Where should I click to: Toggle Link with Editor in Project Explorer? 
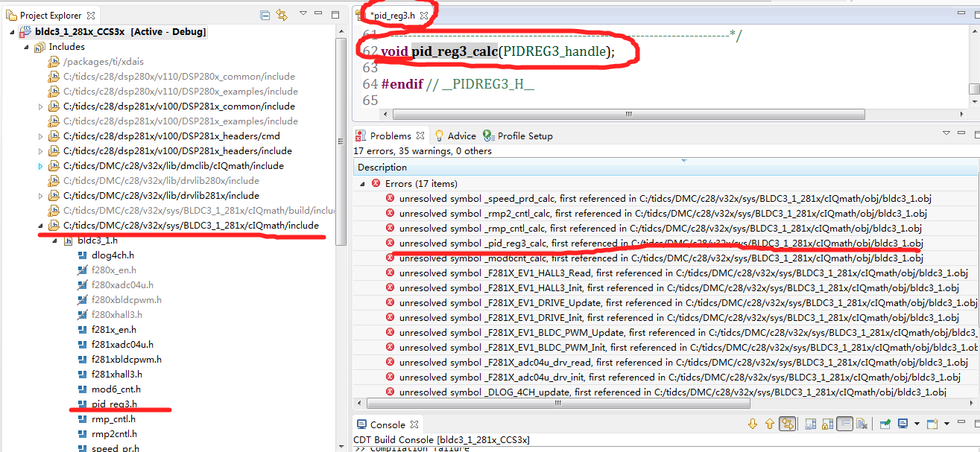pyautogui.click(x=282, y=15)
